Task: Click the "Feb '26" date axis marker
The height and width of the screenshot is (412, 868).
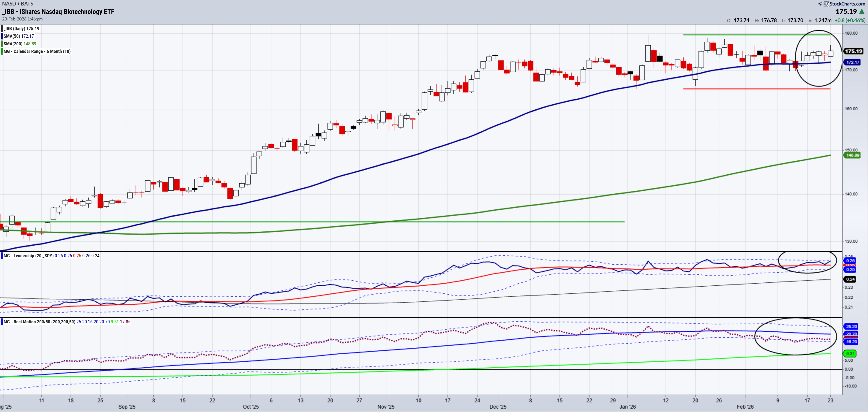Action: (x=745, y=407)
